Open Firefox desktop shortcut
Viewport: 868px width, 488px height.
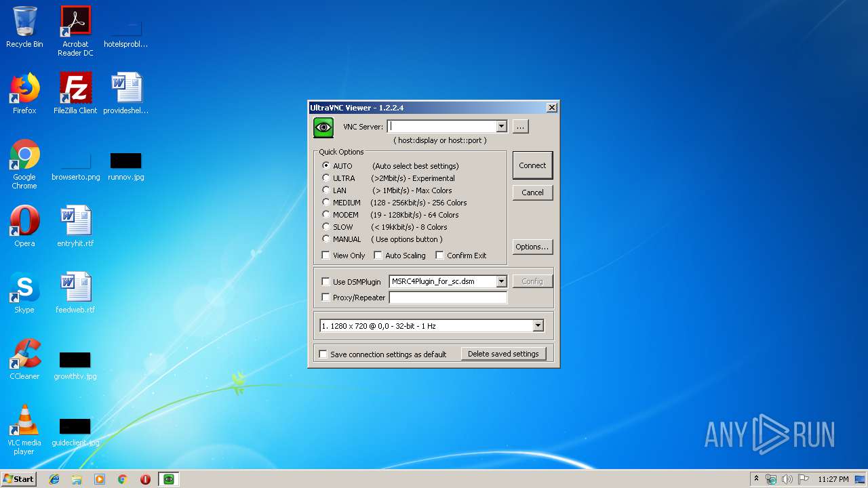pyautogui.click(x=24, y=94)
